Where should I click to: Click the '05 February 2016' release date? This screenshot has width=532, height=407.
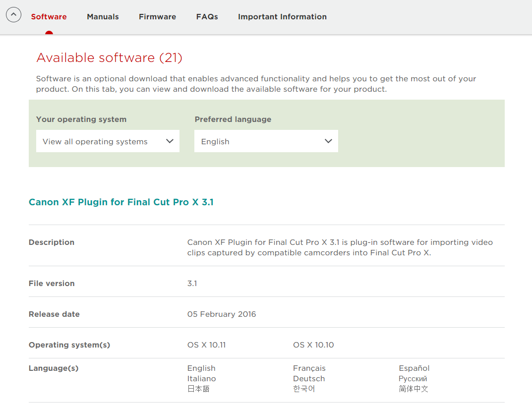[x=222, y=314]
